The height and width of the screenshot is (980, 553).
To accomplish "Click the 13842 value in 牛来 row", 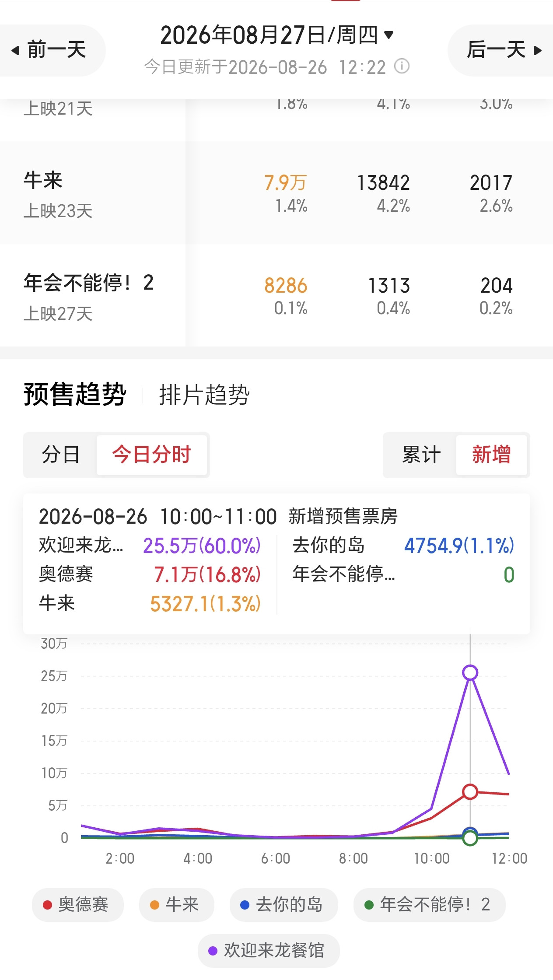I will point(383,183).
